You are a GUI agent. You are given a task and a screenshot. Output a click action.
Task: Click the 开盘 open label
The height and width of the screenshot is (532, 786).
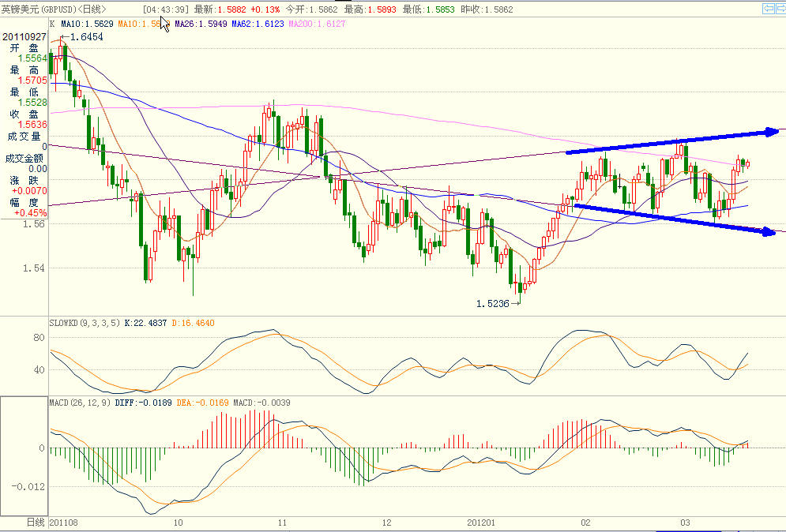point(24,48)
